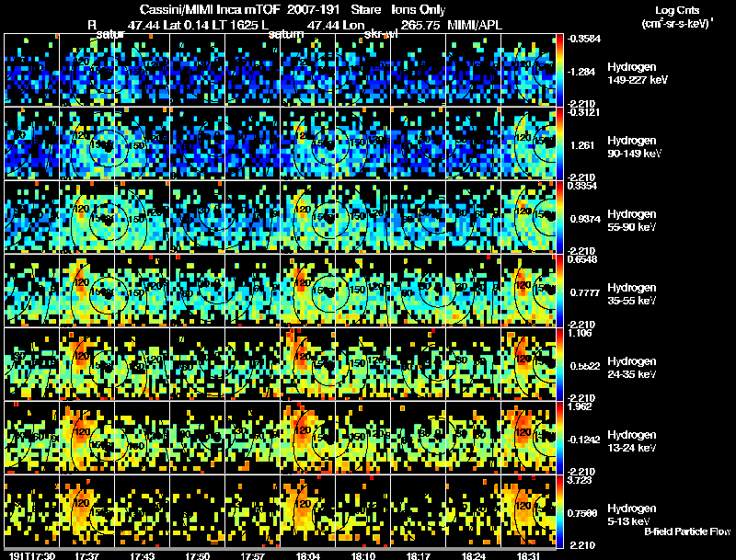Click the color bar beside Hydrogen 24-35 keV

[559, 364]
